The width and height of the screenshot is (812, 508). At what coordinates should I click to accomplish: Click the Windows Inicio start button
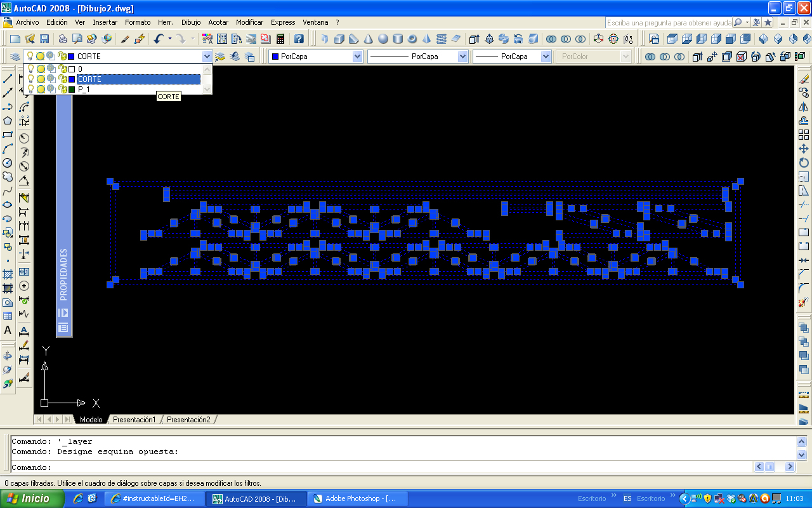tap(32, 498)
